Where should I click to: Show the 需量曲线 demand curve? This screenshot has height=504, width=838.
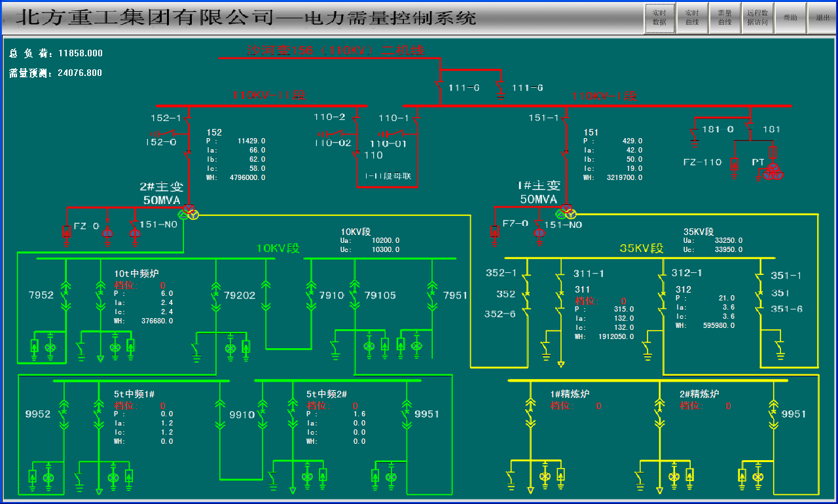click(x=725, y=18)
